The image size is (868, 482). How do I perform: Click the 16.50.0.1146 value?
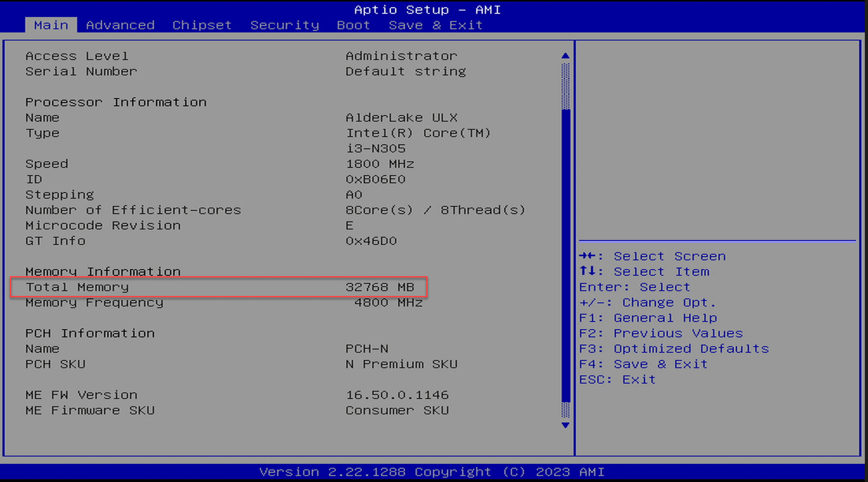point(397,395)
